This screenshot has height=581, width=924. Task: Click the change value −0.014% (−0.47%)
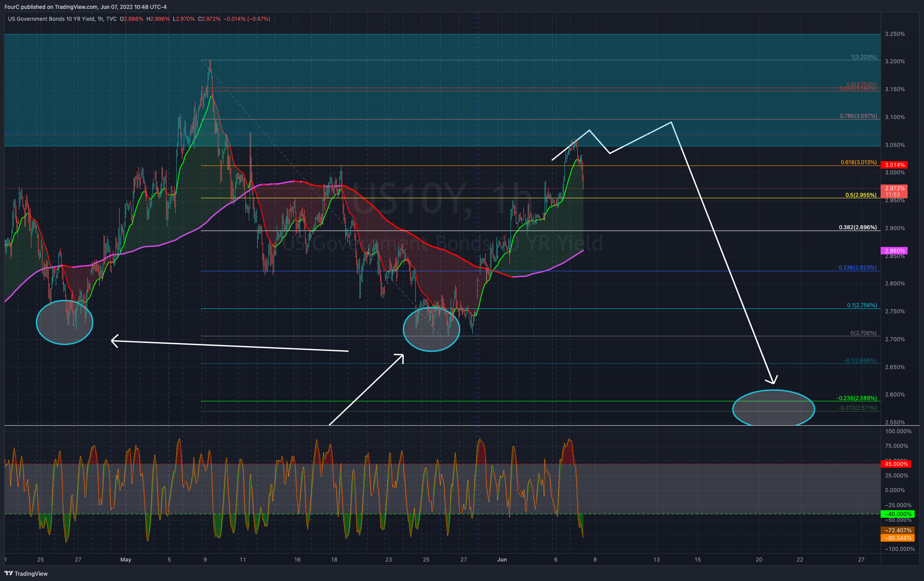pyautogui.click(x=247, y=19)
